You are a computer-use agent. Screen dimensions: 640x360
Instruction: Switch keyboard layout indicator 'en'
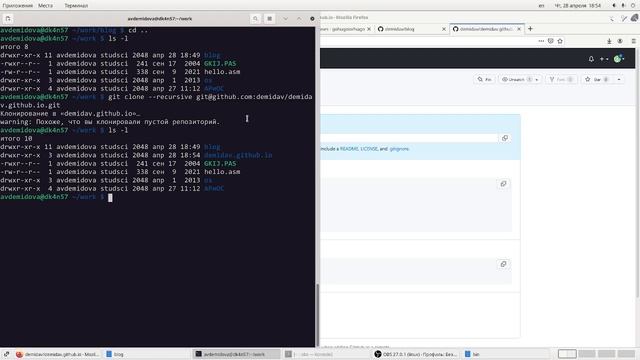coord(541,6)
